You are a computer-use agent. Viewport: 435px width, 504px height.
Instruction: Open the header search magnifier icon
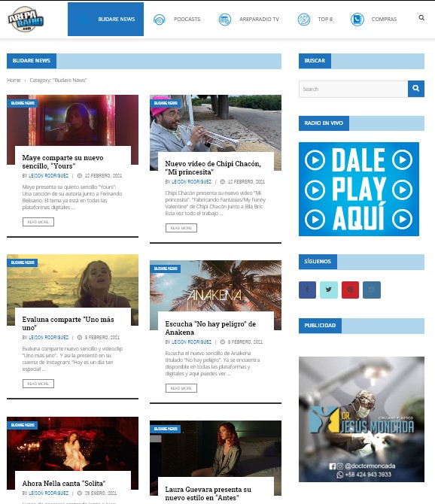click(x=421, y=18)
